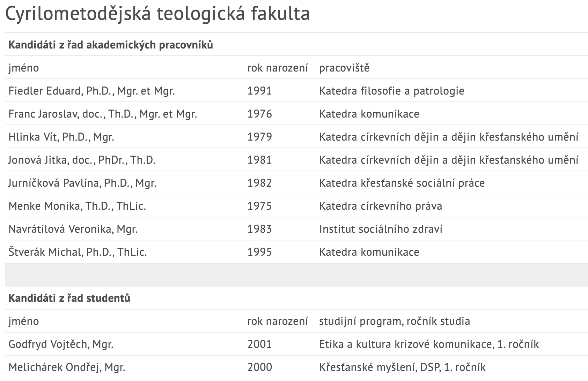Click the studijní program, ročník studia header
The height and width of the screenshot is (381, 588).
394,321
